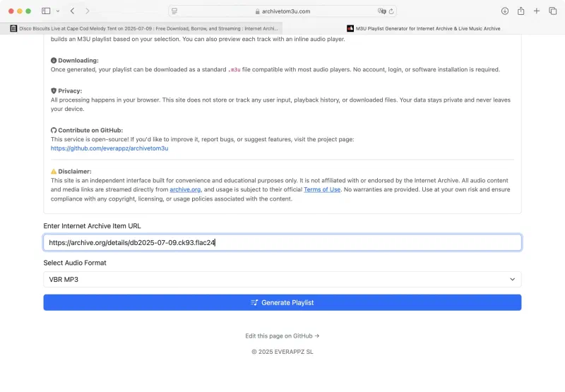Follow Edit this page on GitHub link
This screenshot has height=392, width=565.
coord(282,336)
